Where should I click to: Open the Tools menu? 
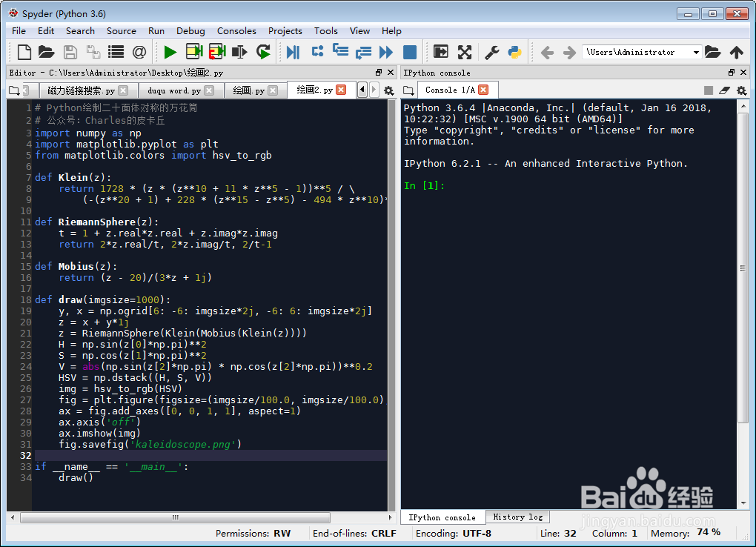click(x=326, y=31)
